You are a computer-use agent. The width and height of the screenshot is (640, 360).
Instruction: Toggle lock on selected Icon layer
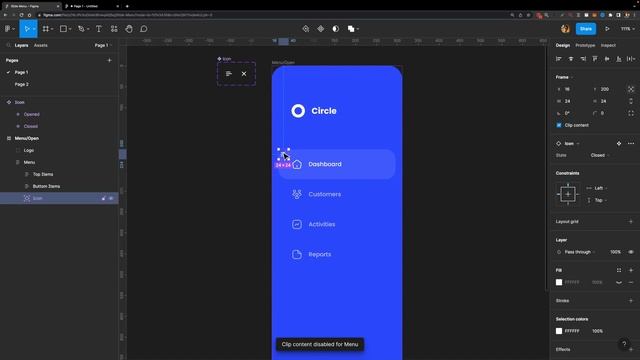tap(103, 198)
